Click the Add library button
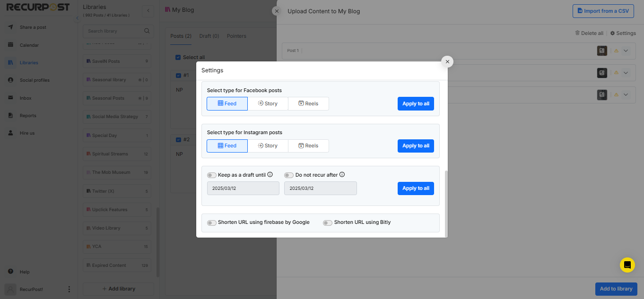Image resolution: width=644 pixels, height=299 pixels. pos(118,289)
